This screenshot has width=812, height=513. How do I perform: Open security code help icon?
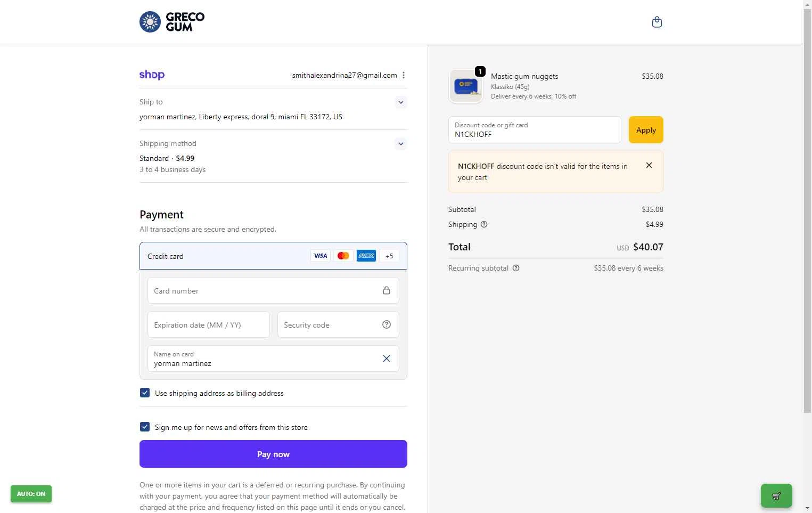[x=387, y=324]
